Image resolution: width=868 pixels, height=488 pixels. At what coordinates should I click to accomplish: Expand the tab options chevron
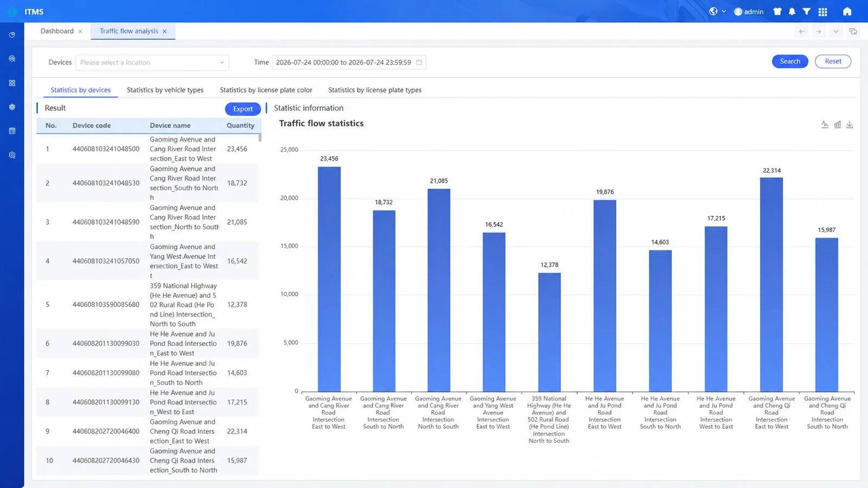[x=836, y=31]
